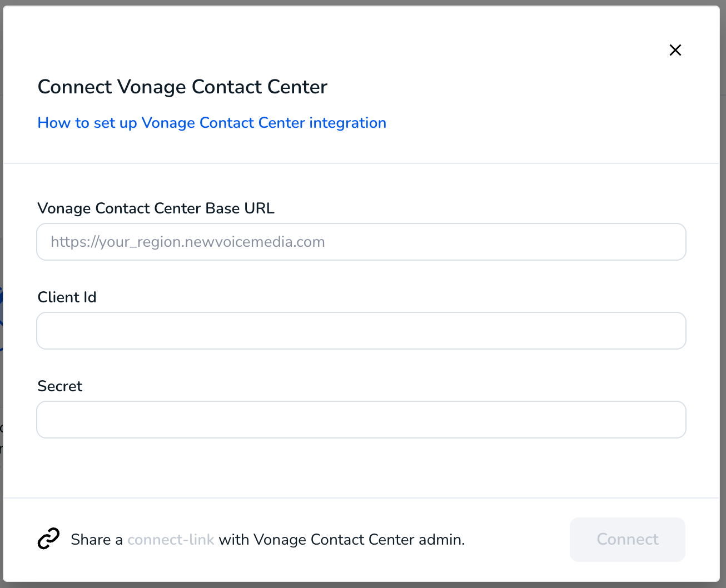This screenshot has height=588, width=726.
Task: Click the Client Id field label
Action: pyautogui.click(x=67, y=297)
